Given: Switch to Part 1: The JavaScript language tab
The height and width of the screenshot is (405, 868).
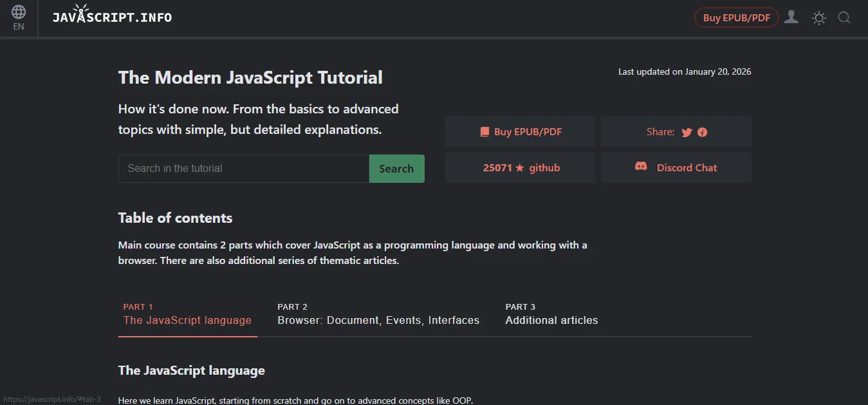Looking at the screenshot, I should tap(187, 320).
